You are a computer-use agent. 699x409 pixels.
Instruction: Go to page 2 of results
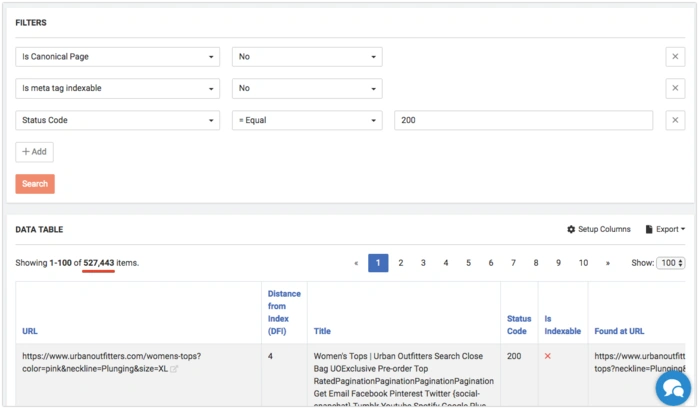(401, 263)
